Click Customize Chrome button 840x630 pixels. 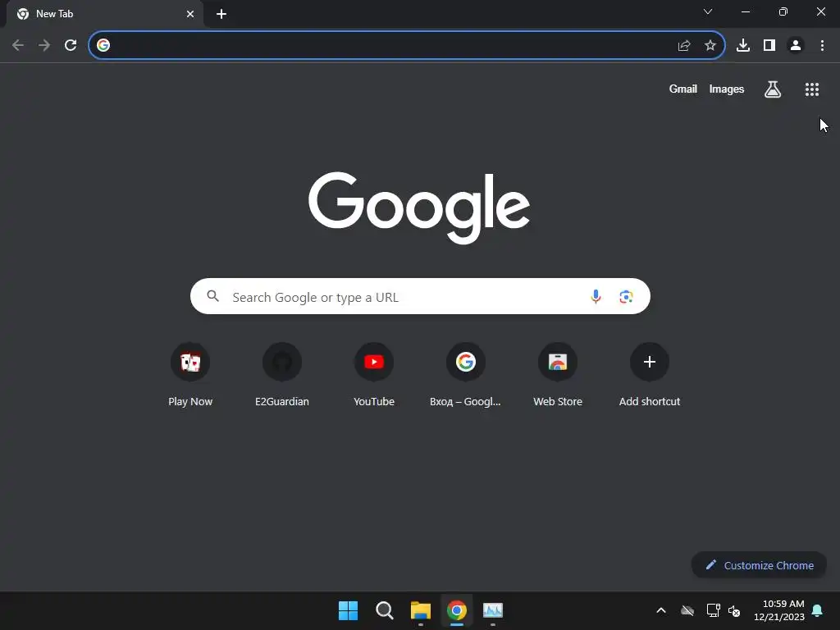[x=759, y=565]
